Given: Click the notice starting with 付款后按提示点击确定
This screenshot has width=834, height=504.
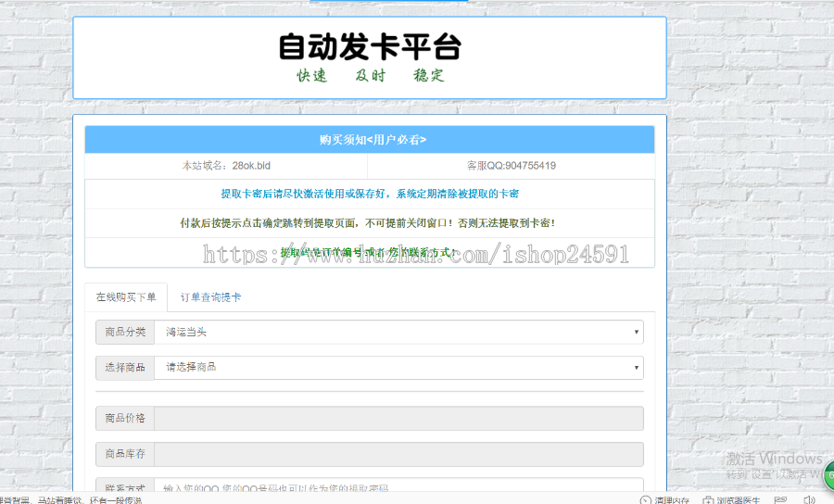Looking at the screenshot, I should 368,223.
